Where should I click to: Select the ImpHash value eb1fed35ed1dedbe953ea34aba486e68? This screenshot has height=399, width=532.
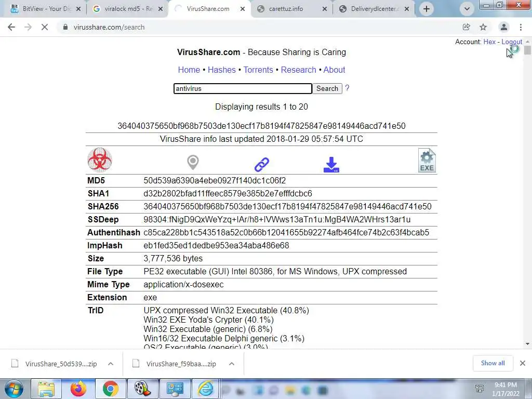(x=216, y=245)
